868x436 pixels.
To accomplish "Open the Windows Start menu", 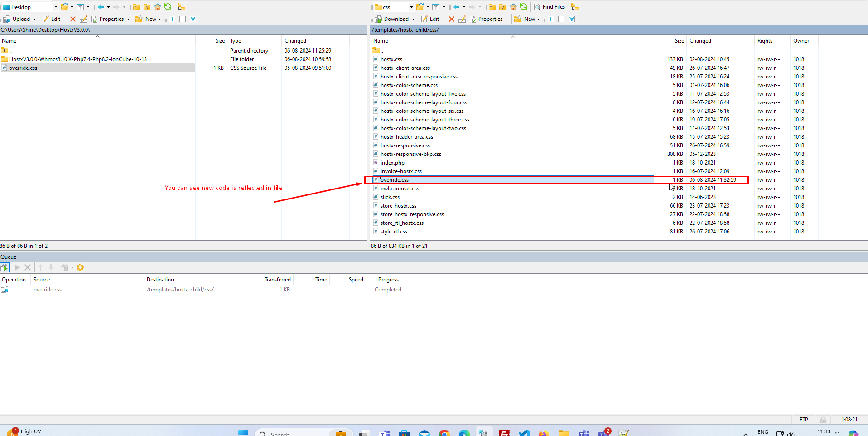I will 243,433.
